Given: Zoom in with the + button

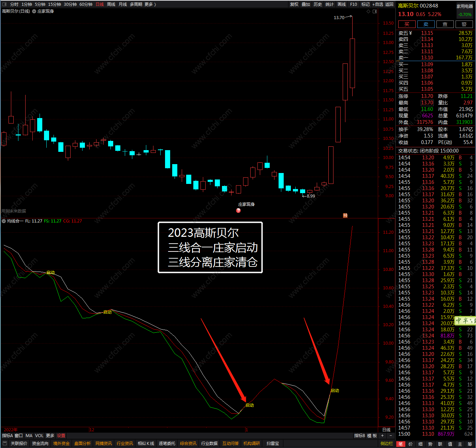Looking at the screenshot, I should tap(382, 436).
